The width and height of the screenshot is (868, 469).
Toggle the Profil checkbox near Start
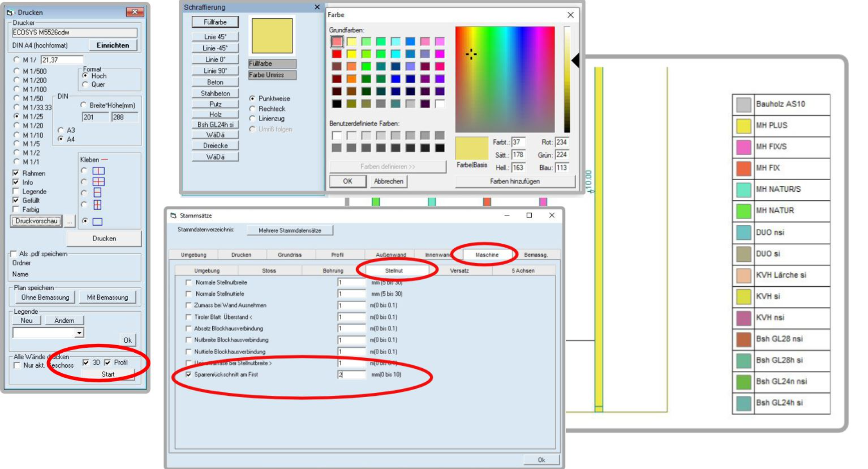click(107, 362)
